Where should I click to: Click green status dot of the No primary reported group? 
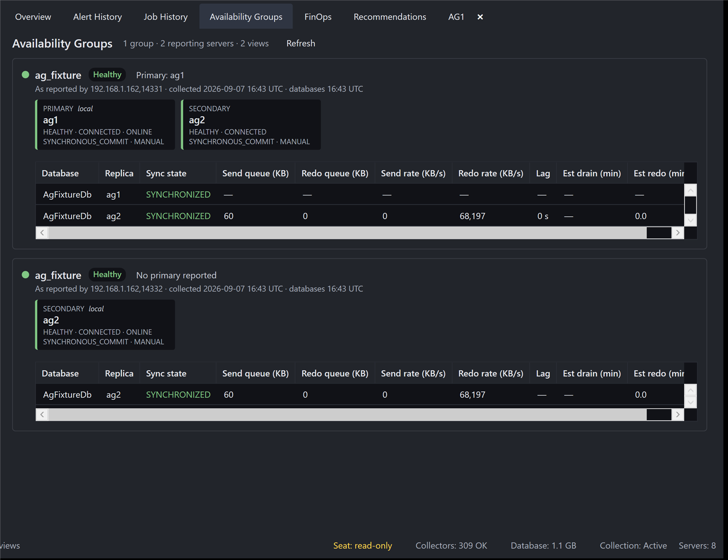[26, 275]
